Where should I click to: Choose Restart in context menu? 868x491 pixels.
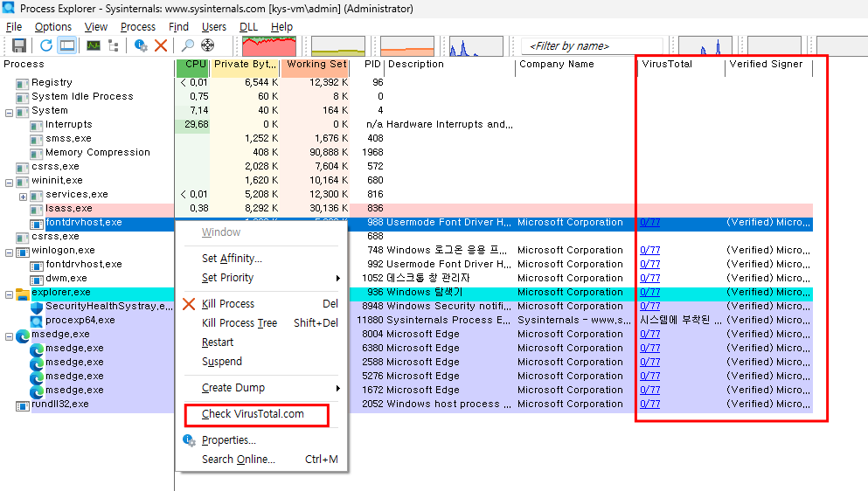(261, 342)
